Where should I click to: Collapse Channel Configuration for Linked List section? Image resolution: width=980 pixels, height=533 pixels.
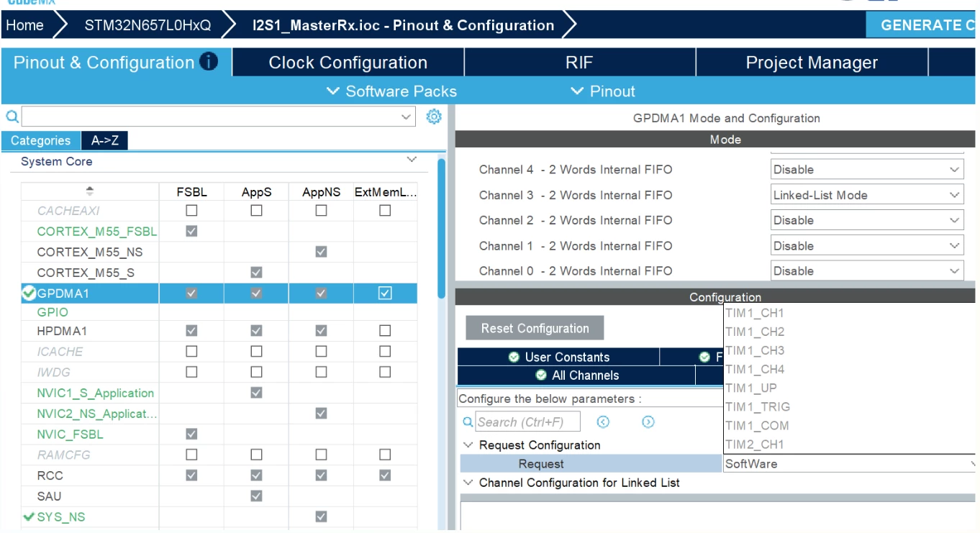click(468, 483)
